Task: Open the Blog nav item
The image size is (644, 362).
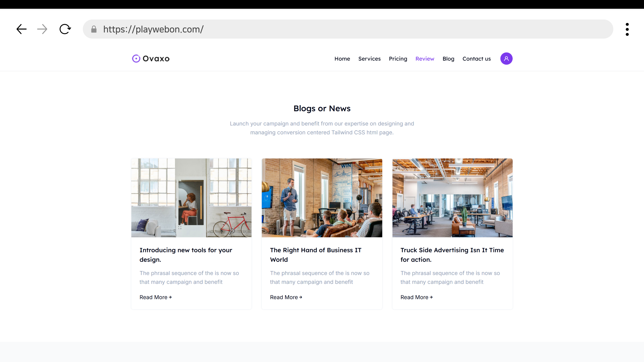Action: tap(448, 59)
